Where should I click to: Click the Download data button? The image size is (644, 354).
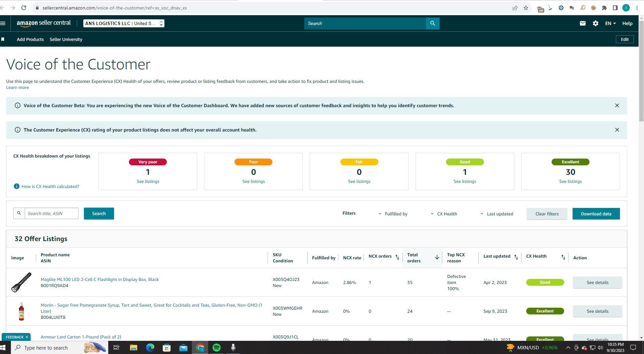[x=596, y=214]
